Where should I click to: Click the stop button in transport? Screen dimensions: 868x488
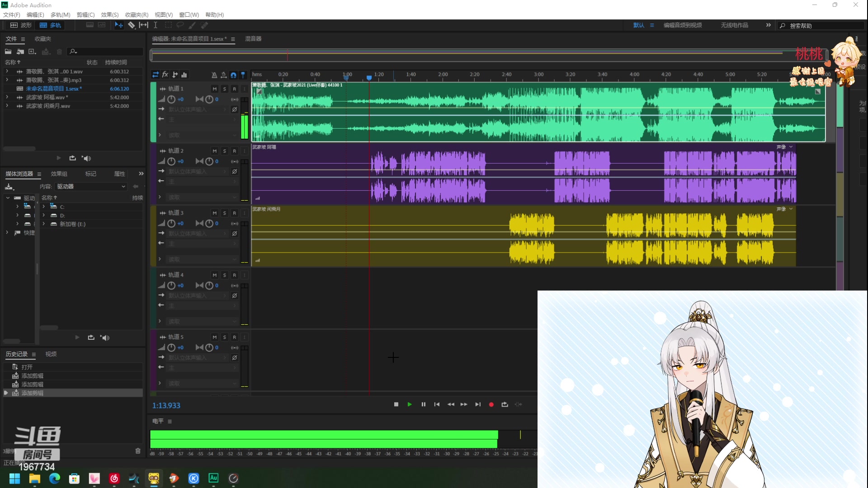pos(396,404)
